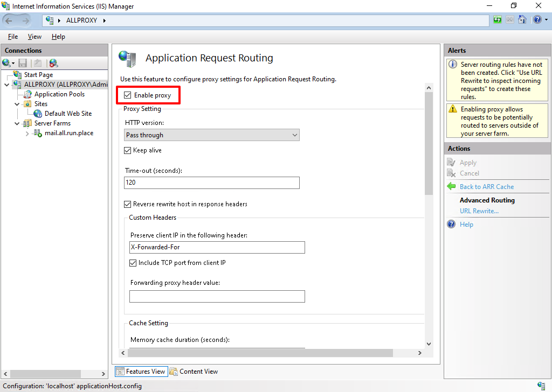Switch to the Content View tab

pyautogui.click(x=194, y=371)
